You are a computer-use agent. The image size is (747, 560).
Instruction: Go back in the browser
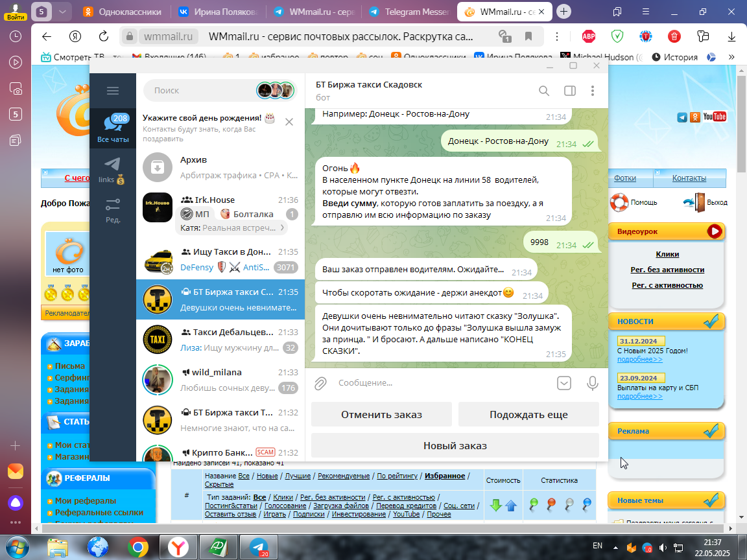[x=46, y=37]
